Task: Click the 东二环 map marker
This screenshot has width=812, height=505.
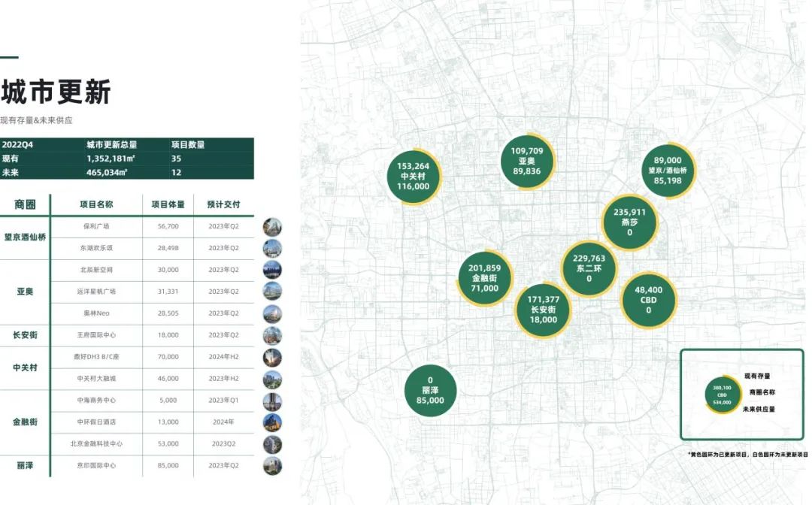Action: click(589, 268)
